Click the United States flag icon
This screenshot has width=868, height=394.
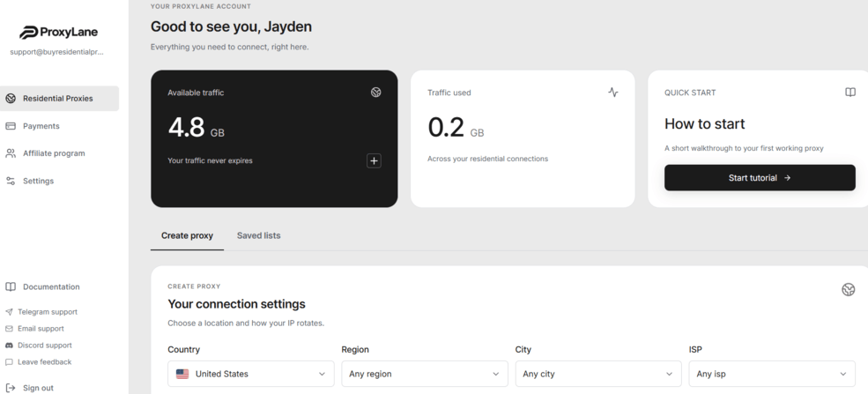pos(182,374)
